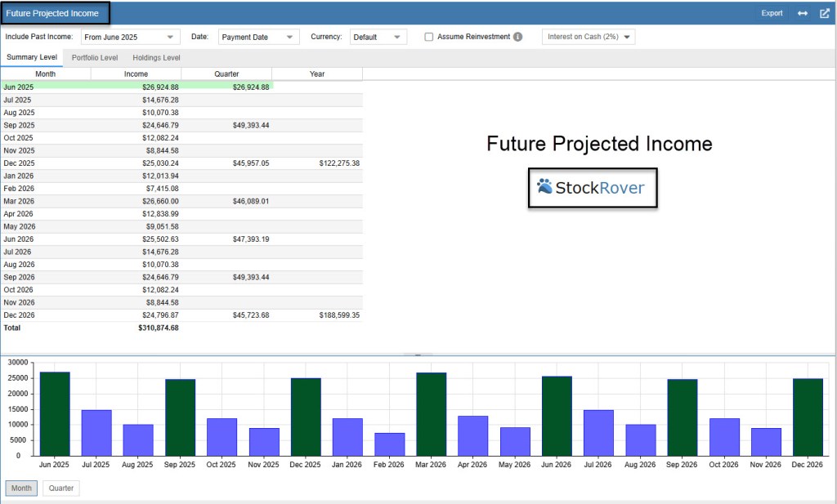Click the StockRover paw logo
The width and height of the screenshot is (837, 504).
tap(544, 187)
